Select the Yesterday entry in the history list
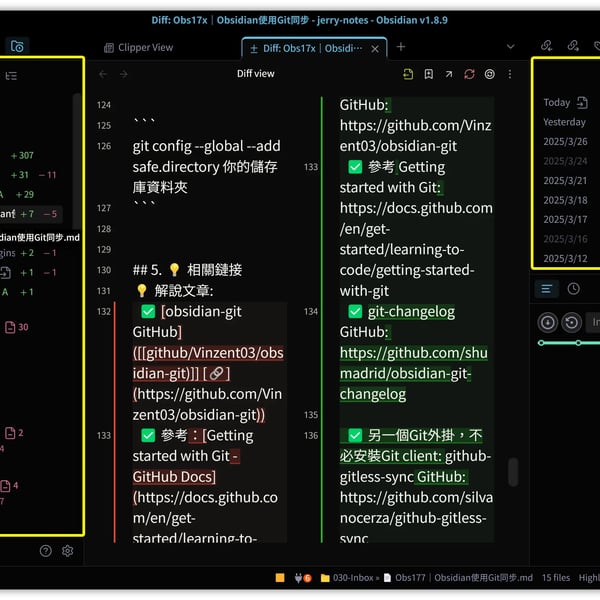This screenshot has height=600, width=600. [x=564, y=122]
